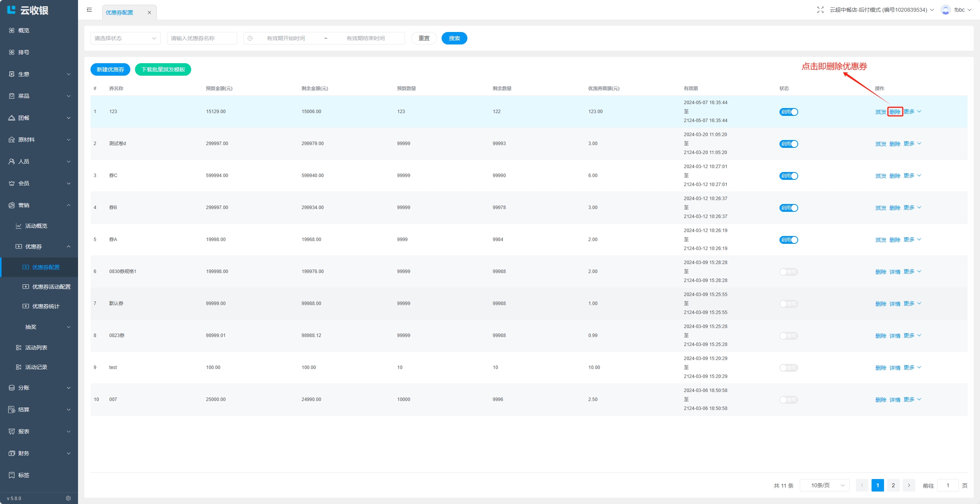Image resolution: width=980 pixels, height=504 pixels.
Task: Close the 优惠券配置 tab
Action: click(x=149, y=12)
